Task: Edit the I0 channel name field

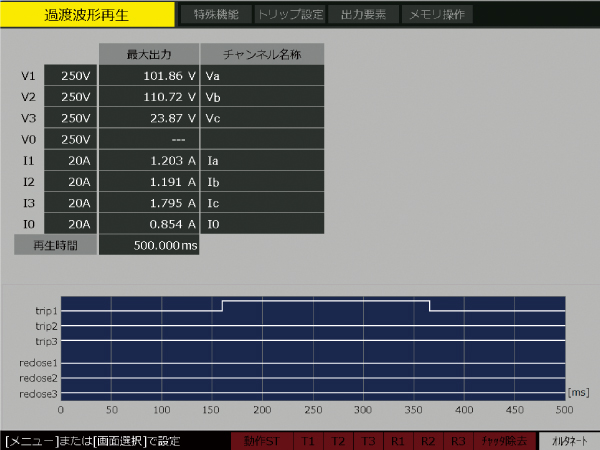Action: coord(262,224)
